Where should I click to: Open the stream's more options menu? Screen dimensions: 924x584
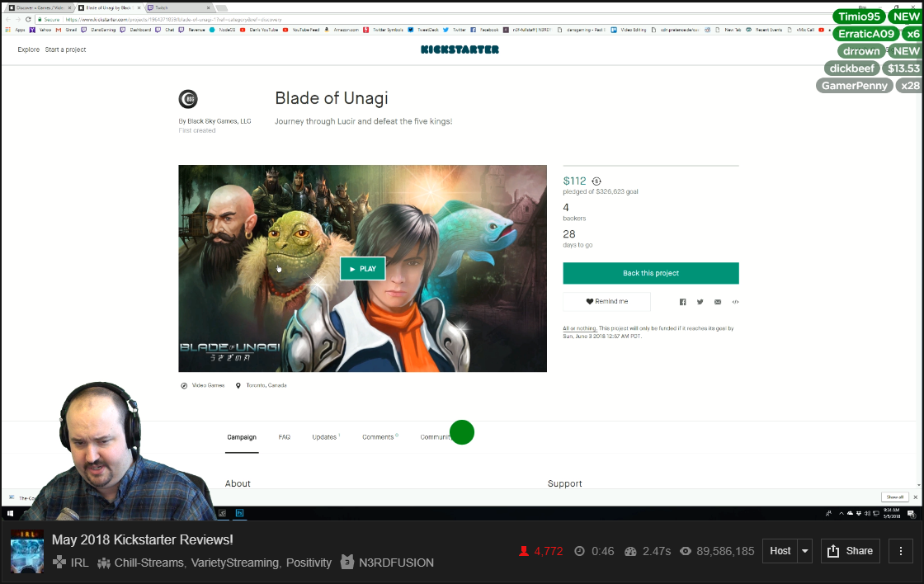click(x=900, y=550)
